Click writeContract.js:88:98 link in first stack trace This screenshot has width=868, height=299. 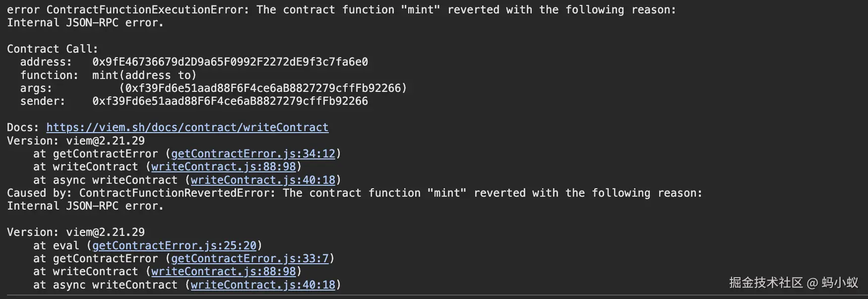click(223, 167)
